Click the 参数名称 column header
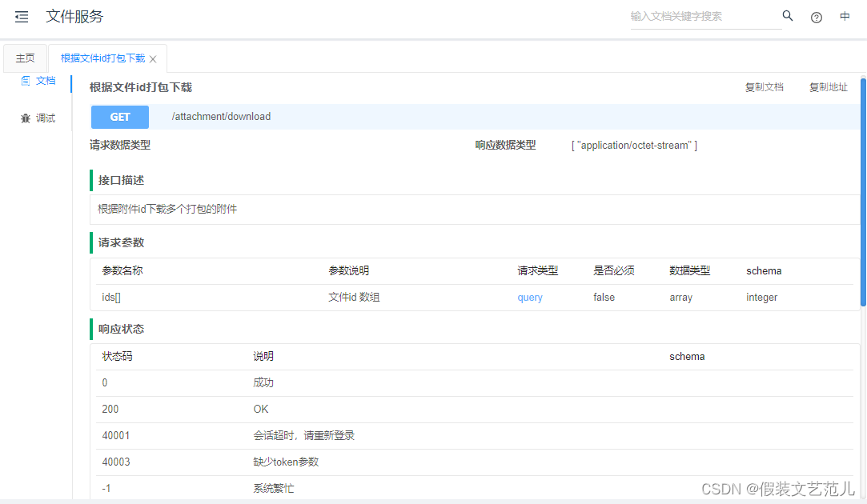 pyautogui.click(x=122, y=270)
